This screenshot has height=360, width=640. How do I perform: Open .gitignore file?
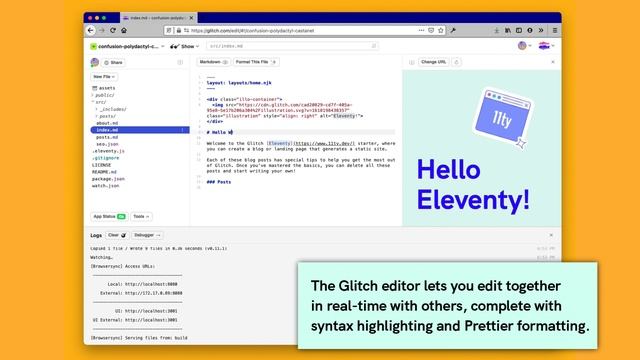point(106,158)
